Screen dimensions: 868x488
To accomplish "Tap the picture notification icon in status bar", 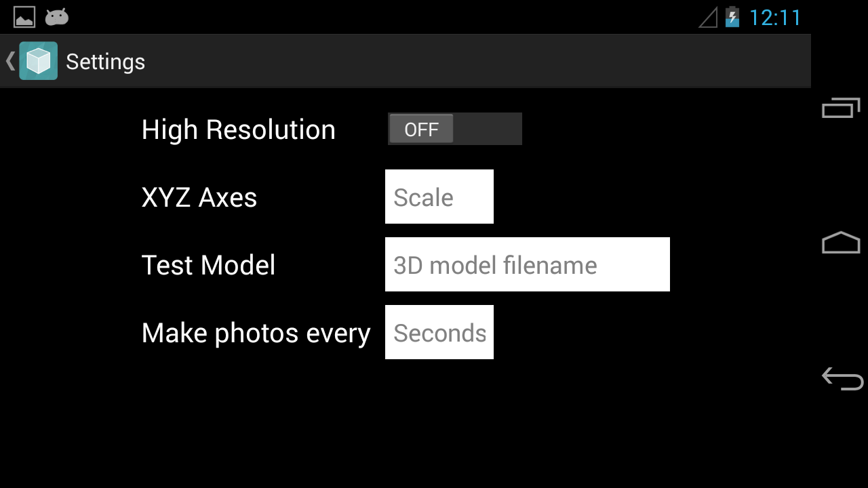I will click(24, 17).
